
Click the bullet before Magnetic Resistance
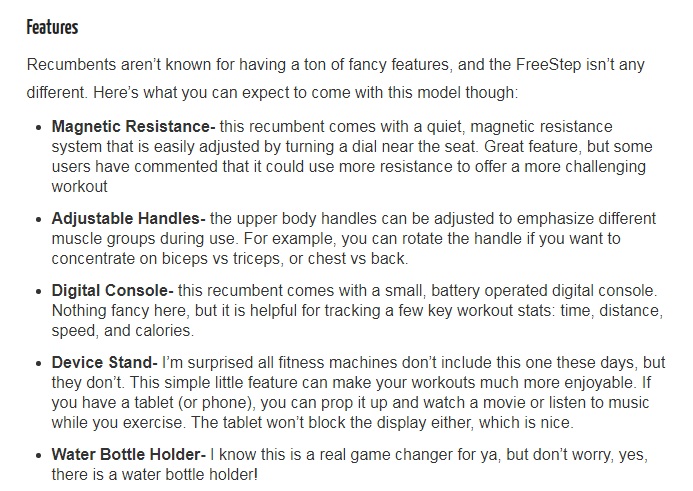coord(39,128)
